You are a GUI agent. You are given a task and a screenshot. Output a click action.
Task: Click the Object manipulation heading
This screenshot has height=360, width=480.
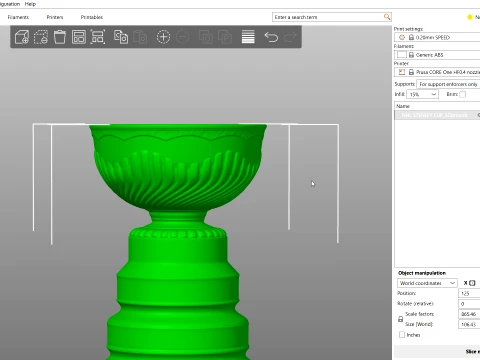pos(422,273)
